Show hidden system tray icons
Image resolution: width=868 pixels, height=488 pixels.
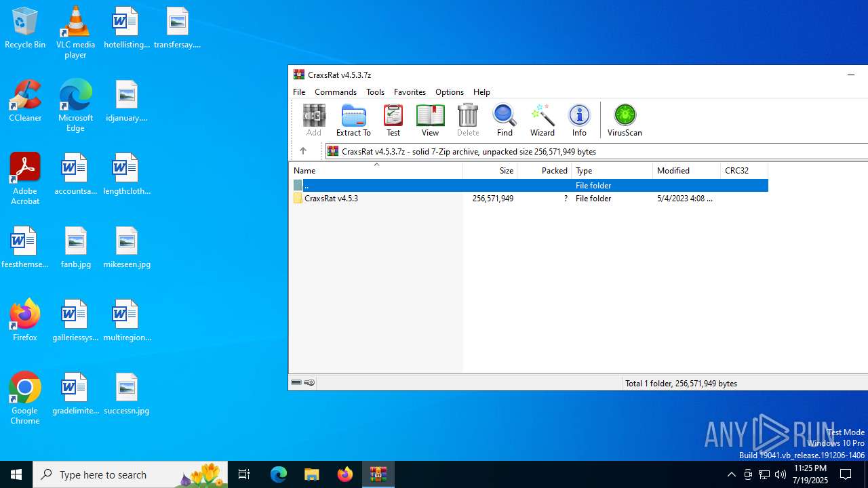(x=731, y=474)
